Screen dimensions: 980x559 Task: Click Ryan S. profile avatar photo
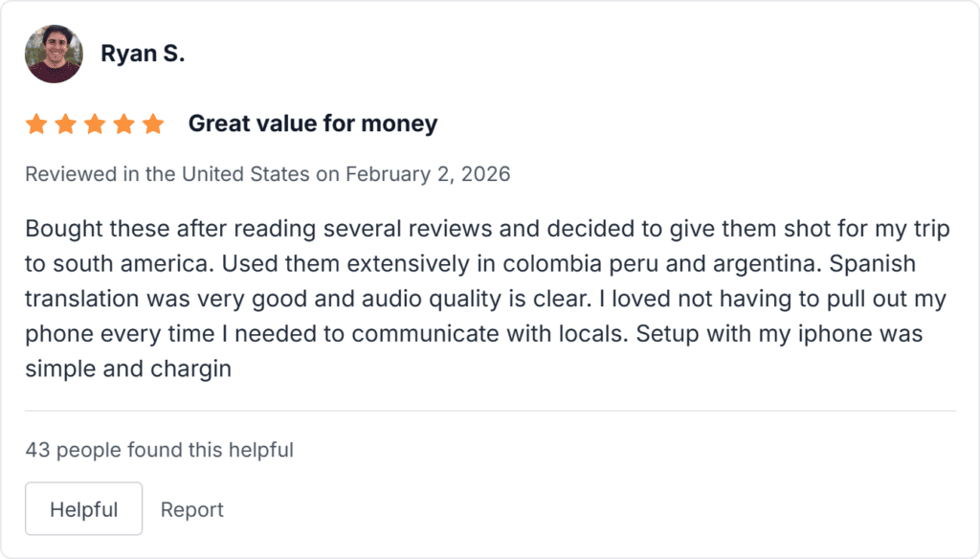click(x=54, y=54)
